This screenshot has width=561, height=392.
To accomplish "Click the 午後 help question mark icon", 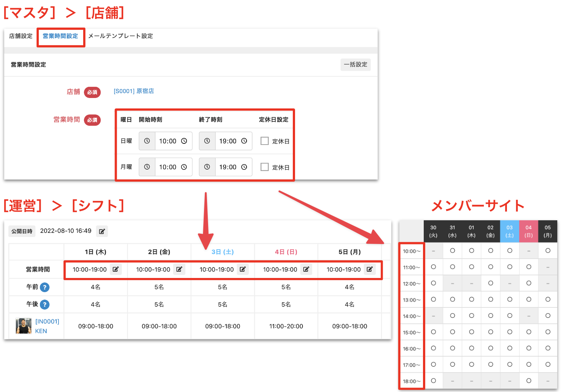I will pyautogui.click(x=45, y=304).
